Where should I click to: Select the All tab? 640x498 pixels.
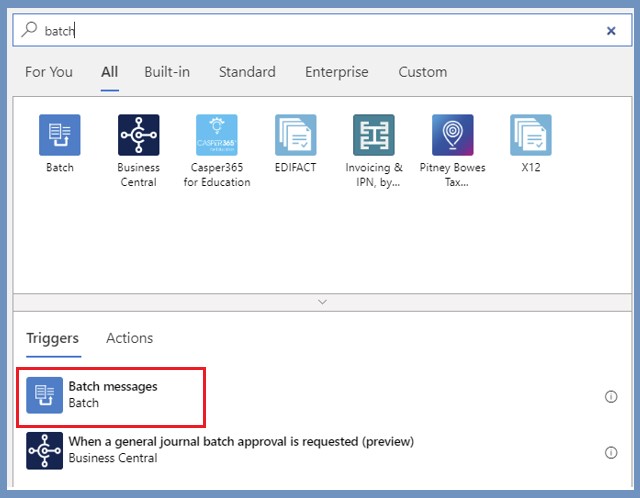point(109,72)
